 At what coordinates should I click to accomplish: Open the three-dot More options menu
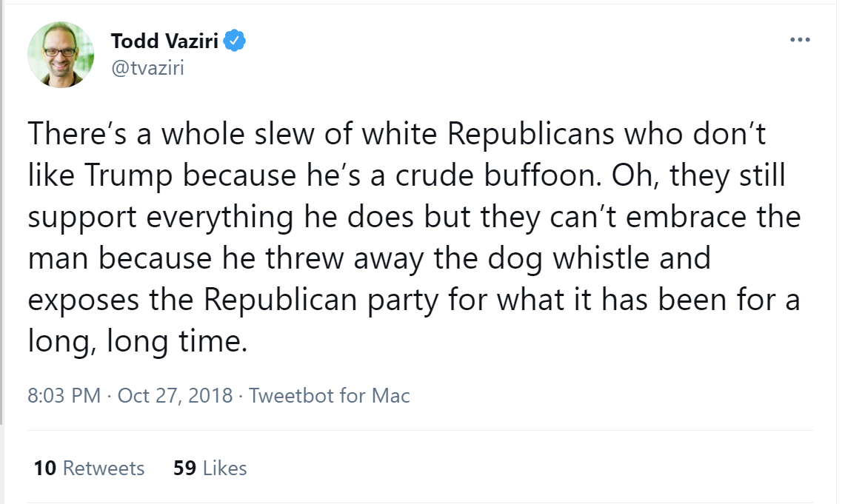coord(800,40)
